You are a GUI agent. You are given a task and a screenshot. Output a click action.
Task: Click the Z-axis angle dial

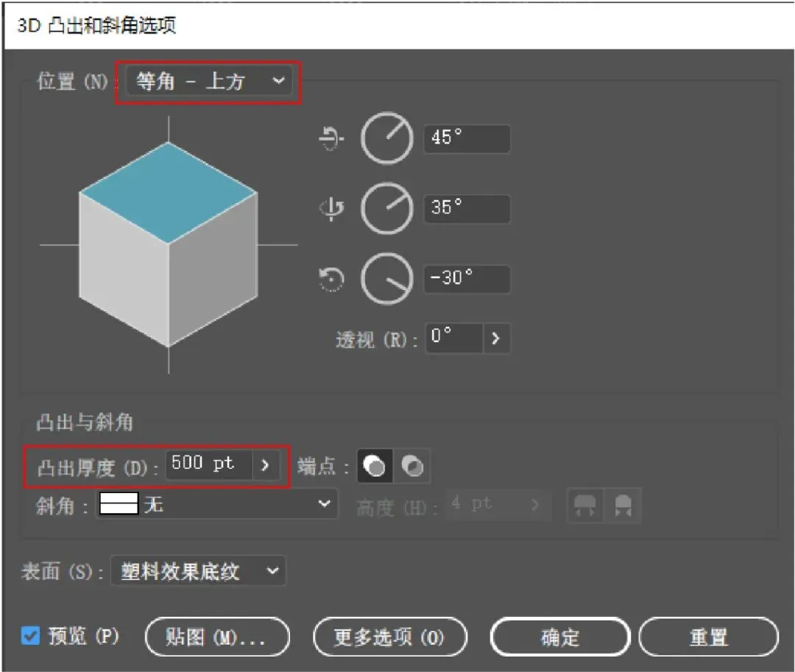point(387,279)
